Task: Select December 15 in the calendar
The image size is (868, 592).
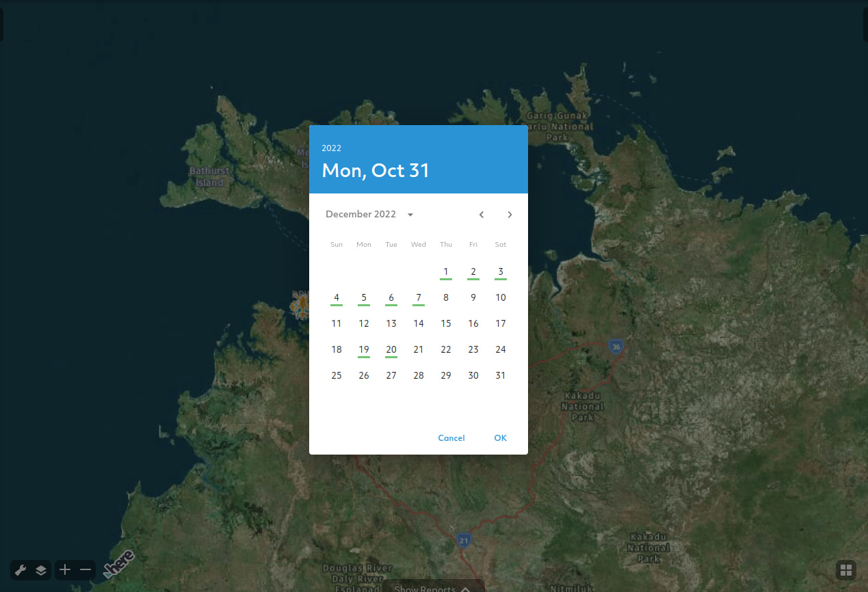Action: 445,323
